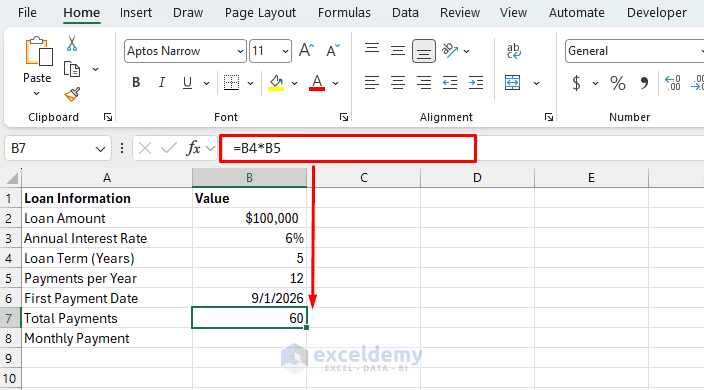704x390 pixels.
Task: Expand the underline style arrow
Action: click(x=206, y=83)
